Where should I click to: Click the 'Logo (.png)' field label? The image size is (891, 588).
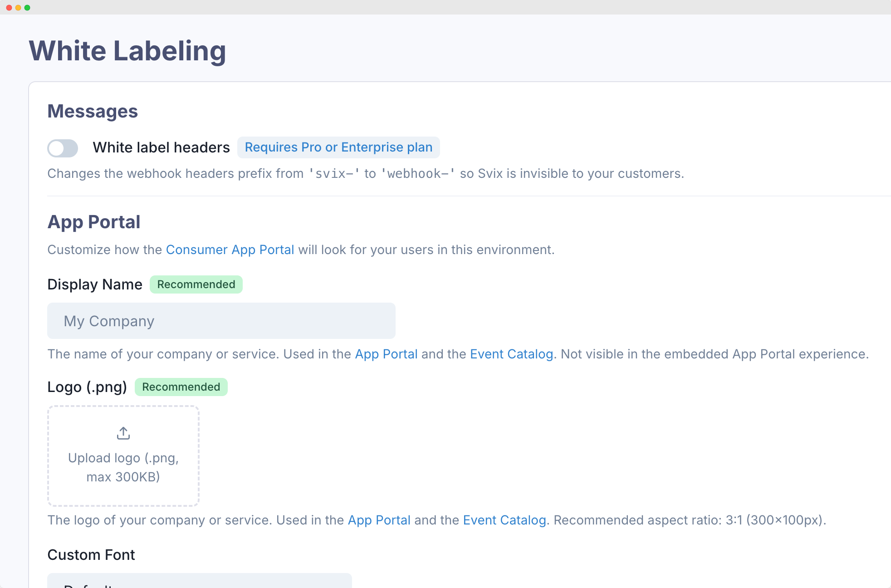click(87, 387)
